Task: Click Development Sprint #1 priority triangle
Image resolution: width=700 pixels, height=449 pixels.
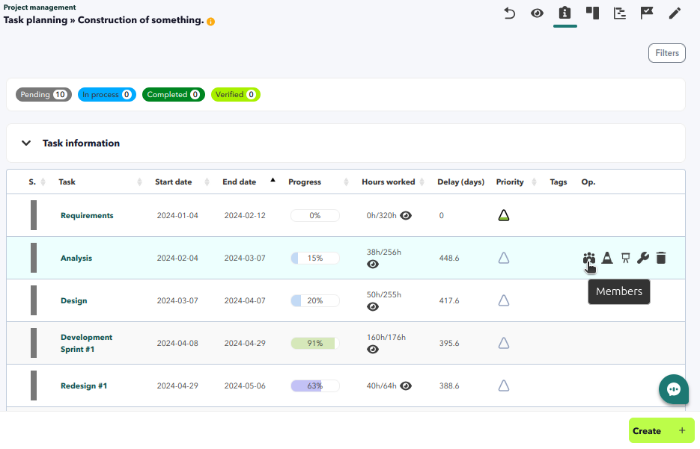Action: pyautogui.click(x=504, y=343)
